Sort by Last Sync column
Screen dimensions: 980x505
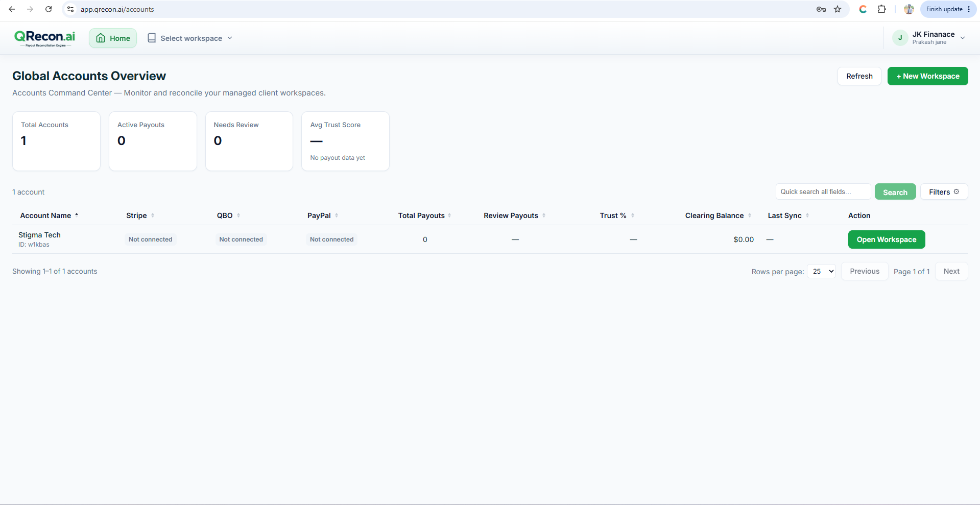[788, 215]
